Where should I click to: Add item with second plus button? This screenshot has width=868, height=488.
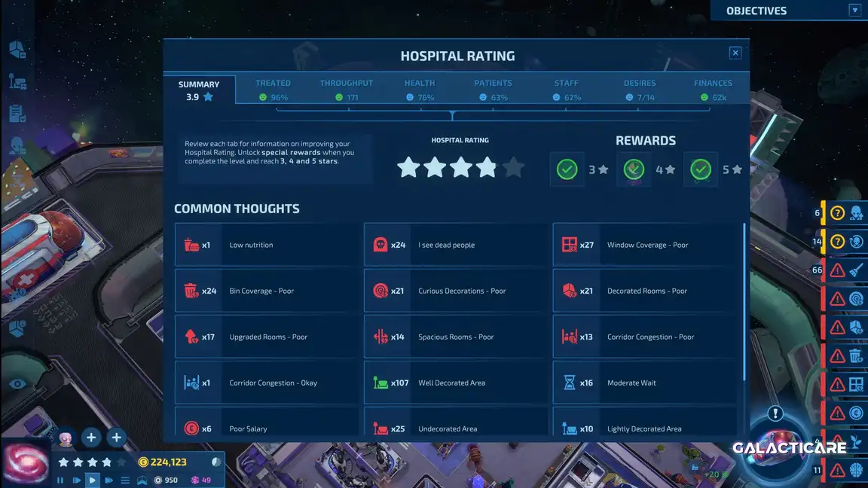116,438
